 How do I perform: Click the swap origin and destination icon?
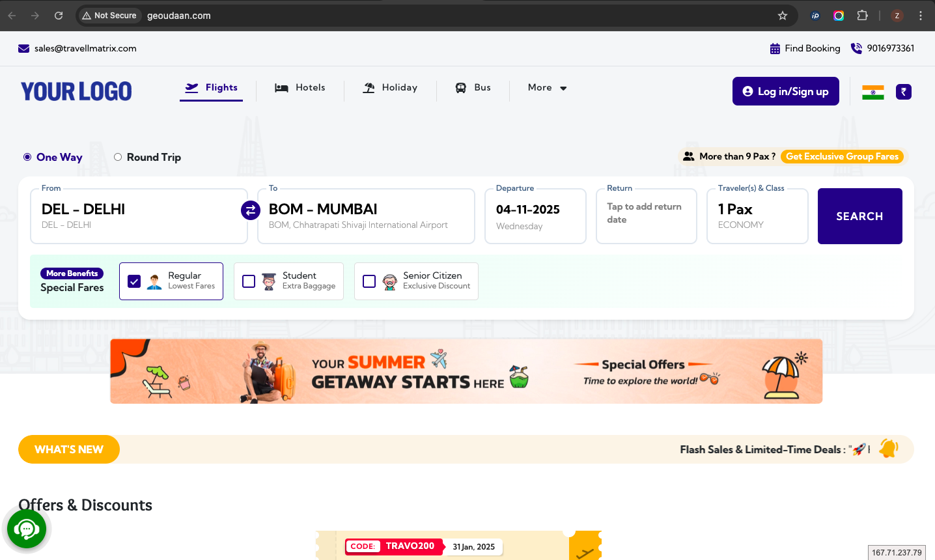point(251,210)
